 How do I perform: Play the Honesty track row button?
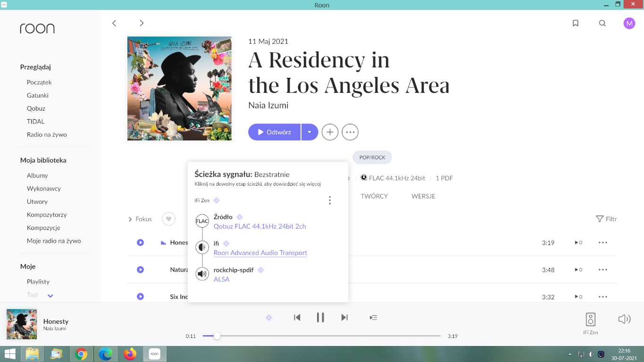[x=140, y=242]
